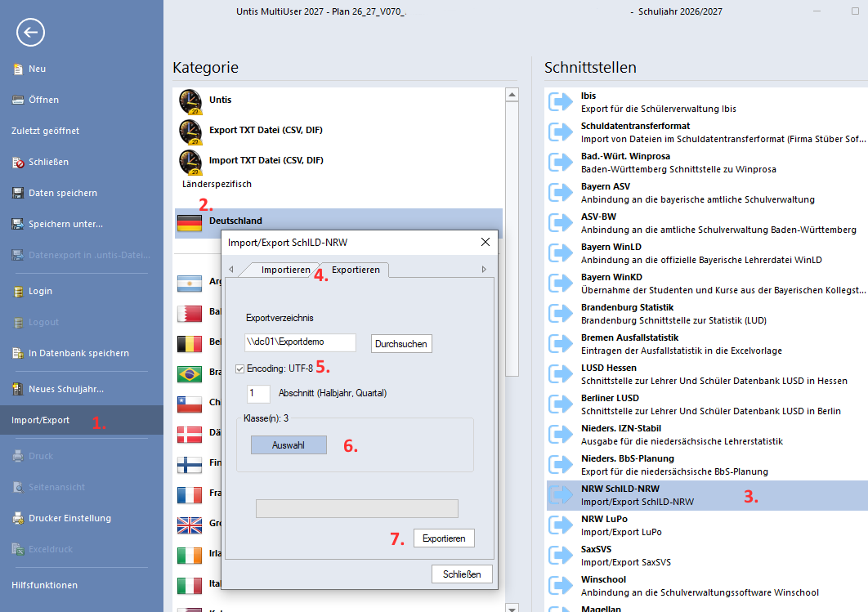The height and width of the screenshot is (612, 868).
Task: Open Import/Export in the sidebar menu
Action: click(x=82, y=420)
